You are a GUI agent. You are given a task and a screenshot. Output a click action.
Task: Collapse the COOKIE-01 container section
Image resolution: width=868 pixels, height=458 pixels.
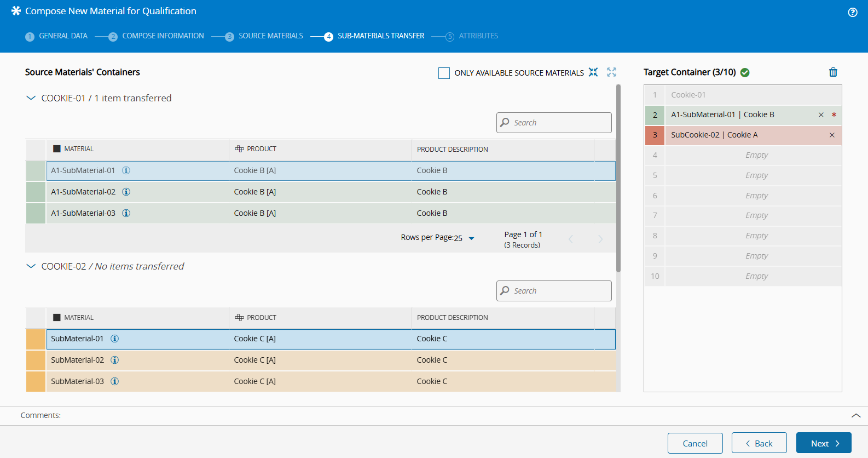coord(31,98)
